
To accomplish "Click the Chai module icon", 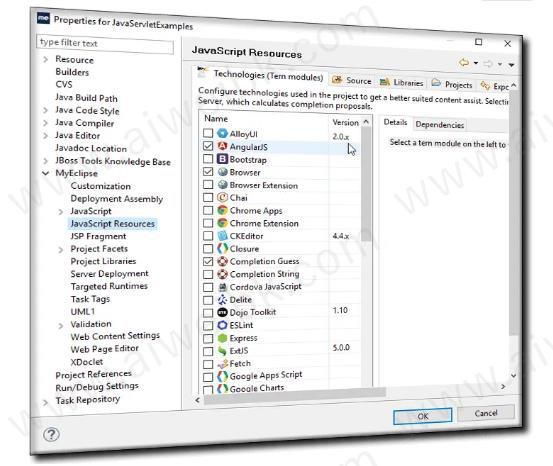I will click(222, 197).
